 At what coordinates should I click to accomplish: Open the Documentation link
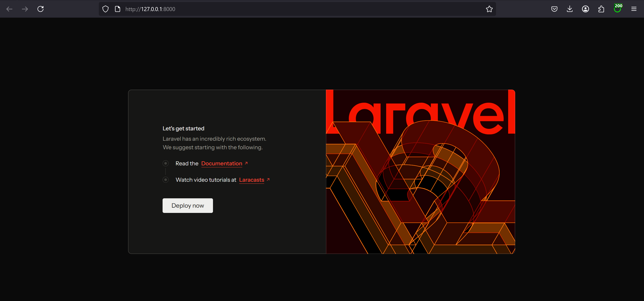tap(222, 164)
